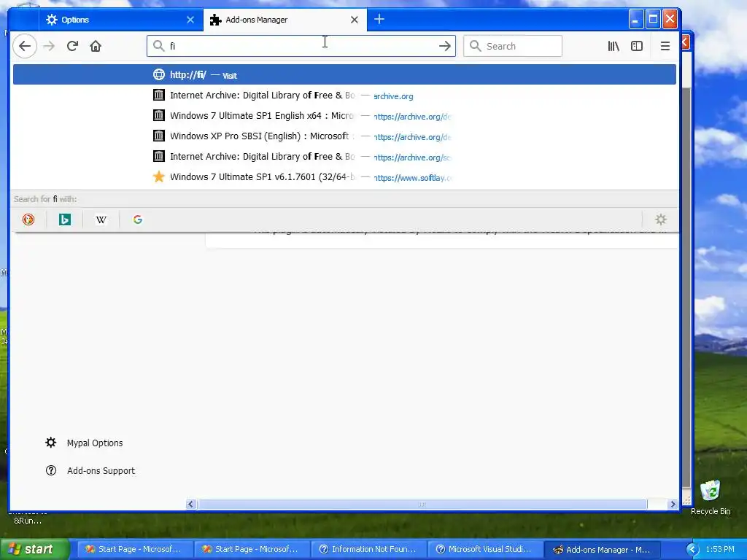
Task: Click the softlay.com URL text
Action: tap(413, 178)
